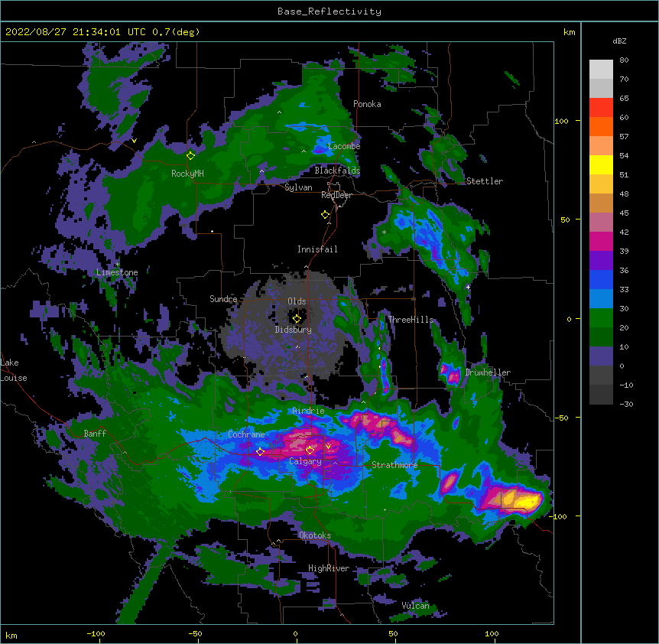
Task: Click the purple 36-39 dBZ legend swatch
Action: (x=601, y=261)
